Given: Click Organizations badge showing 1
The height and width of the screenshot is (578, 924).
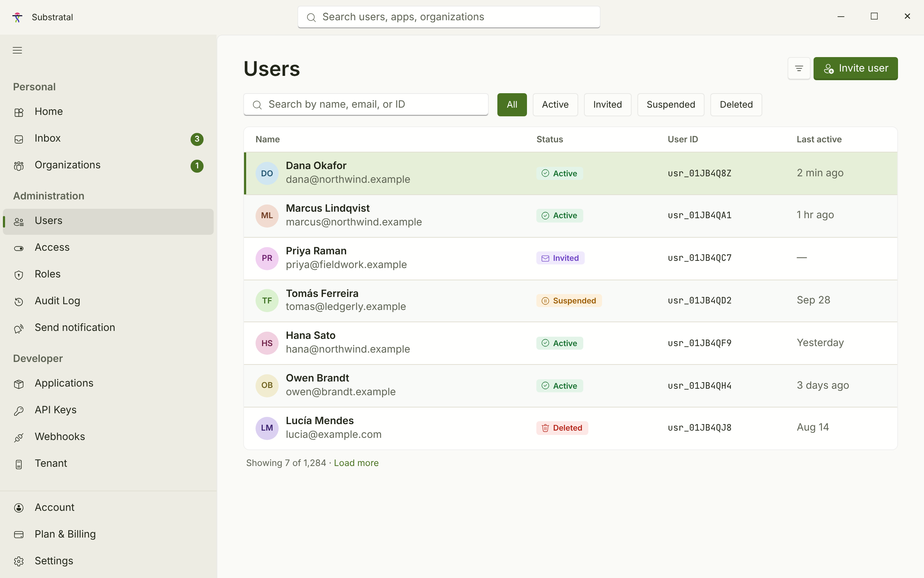Looking at the screenshot, I should pyautogui.click(x=197, y=165).
